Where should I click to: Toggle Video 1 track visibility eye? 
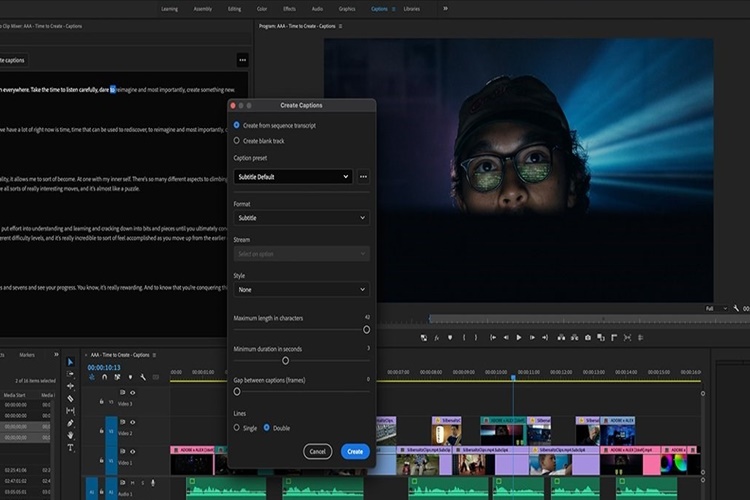pyautogui.click(x=132, y=451)
